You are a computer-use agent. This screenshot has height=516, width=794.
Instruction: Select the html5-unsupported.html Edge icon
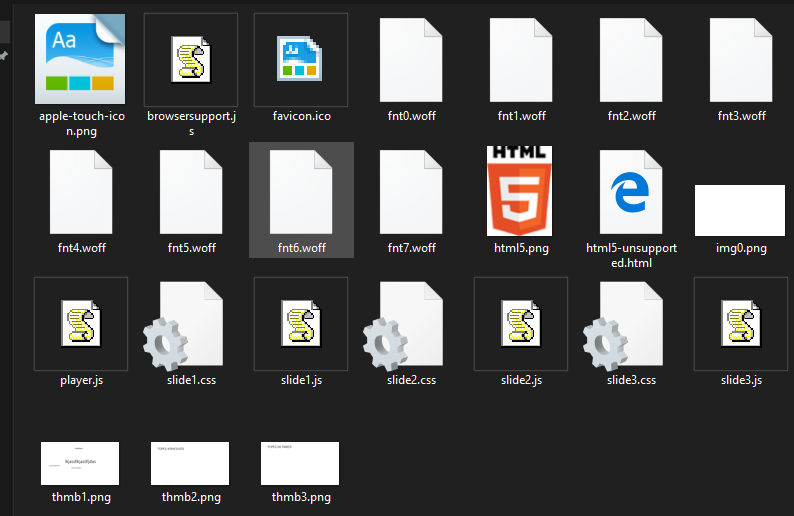pos(631,192)
